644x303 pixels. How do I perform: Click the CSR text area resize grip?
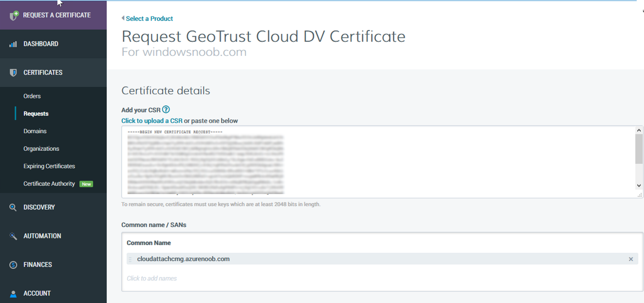pos(640,194)
